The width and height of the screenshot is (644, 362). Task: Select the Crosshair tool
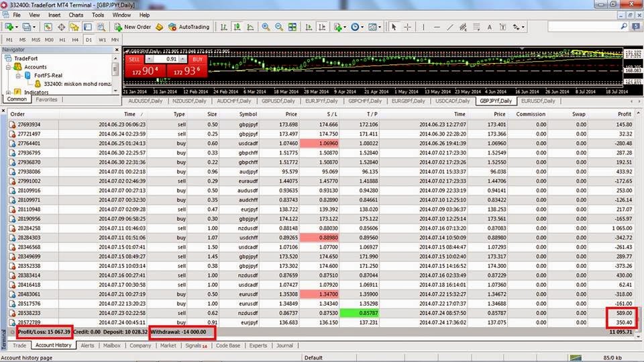(x=407, y=27)
